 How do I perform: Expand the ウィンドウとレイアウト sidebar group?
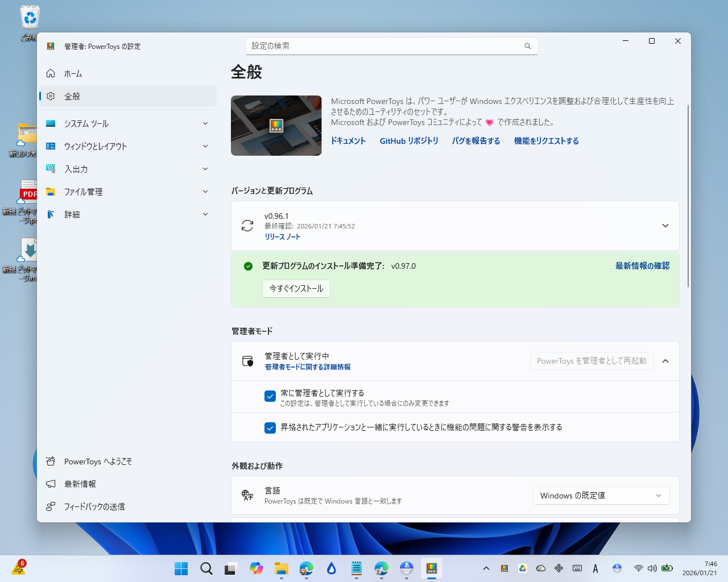coord(205,146)
